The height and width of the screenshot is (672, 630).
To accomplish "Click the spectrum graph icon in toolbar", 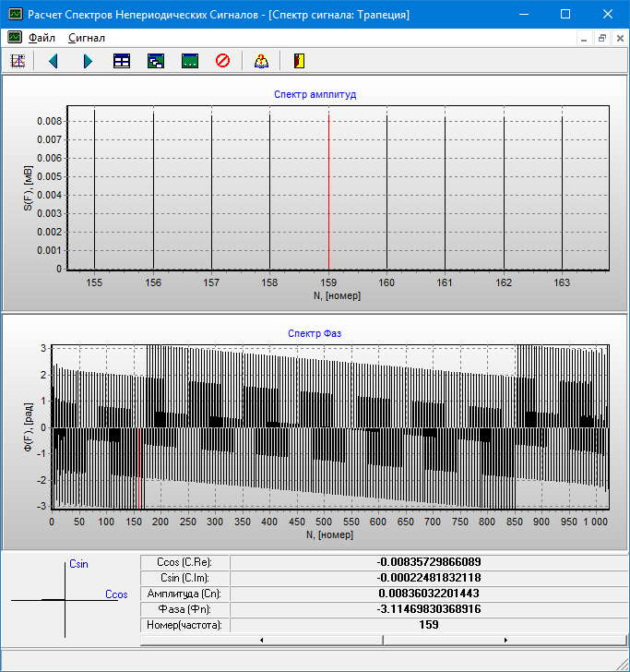I will (18, 61).
